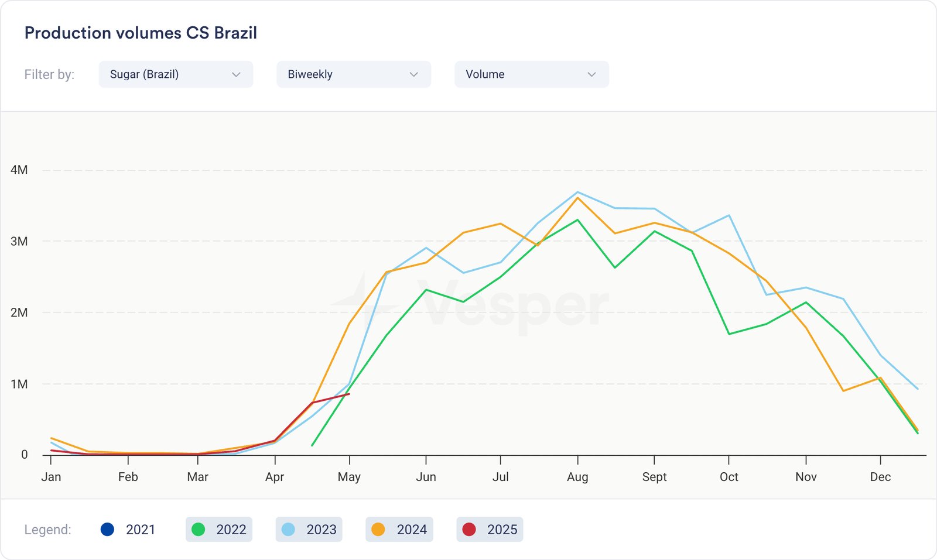Disable the 2024 series legend chip

tap(399, 530)
